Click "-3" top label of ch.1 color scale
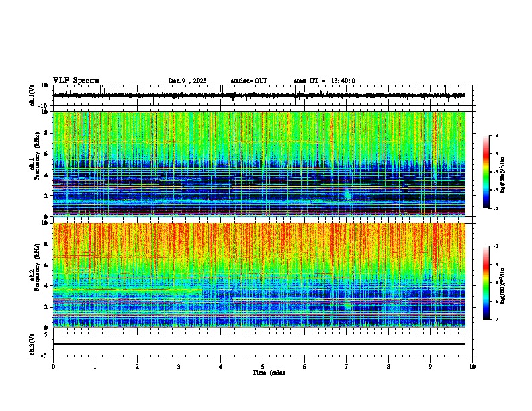This screenshot has height=411, width=532. (496, 135)
